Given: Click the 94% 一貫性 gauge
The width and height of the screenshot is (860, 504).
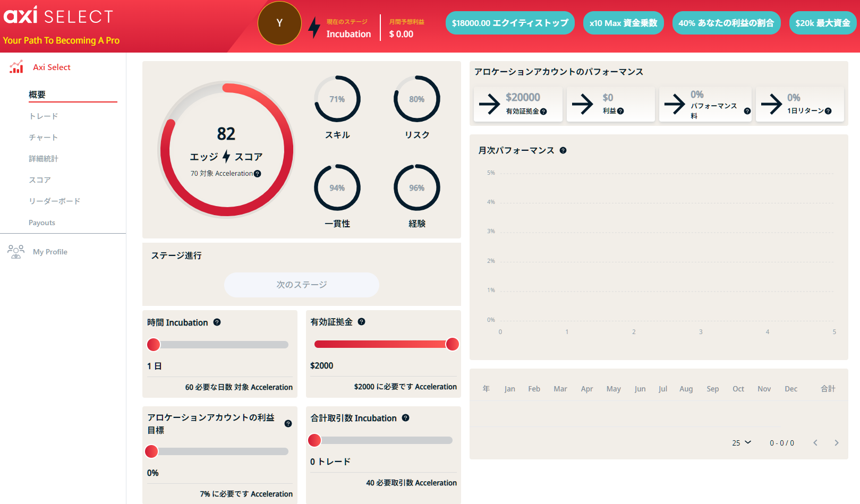Looking at the screenshot, I should pyautogui.click(x=337, y=187).
